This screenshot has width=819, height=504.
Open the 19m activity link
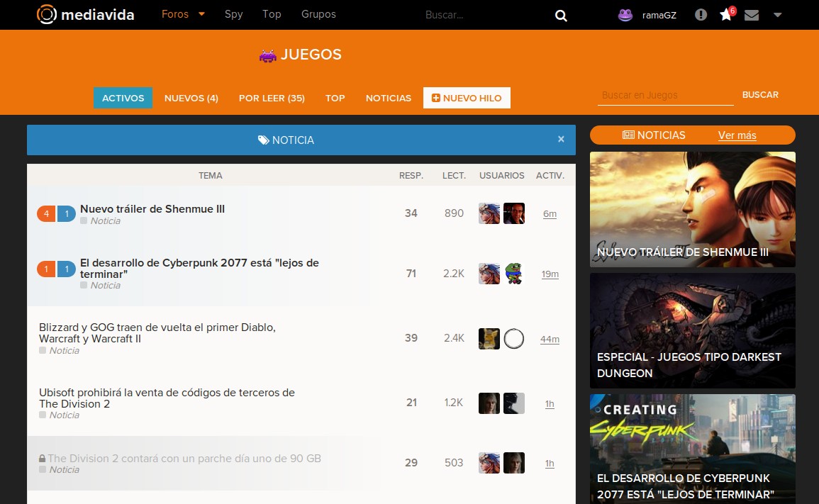pos(550,274)
